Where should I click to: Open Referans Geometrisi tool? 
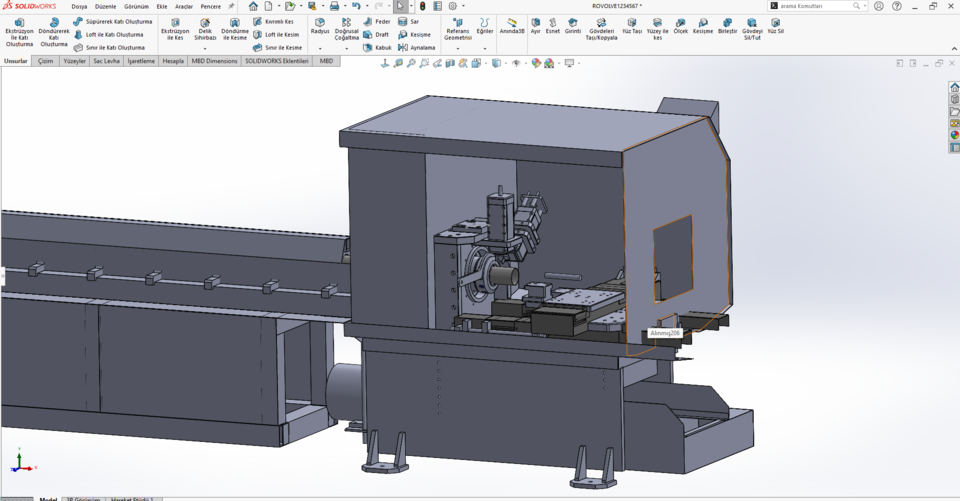[x=458, y=29]
